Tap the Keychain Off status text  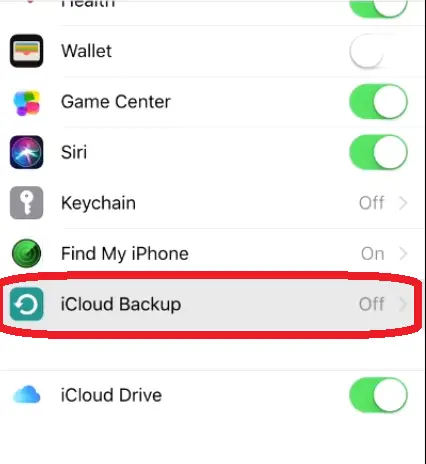coord(372,203)
